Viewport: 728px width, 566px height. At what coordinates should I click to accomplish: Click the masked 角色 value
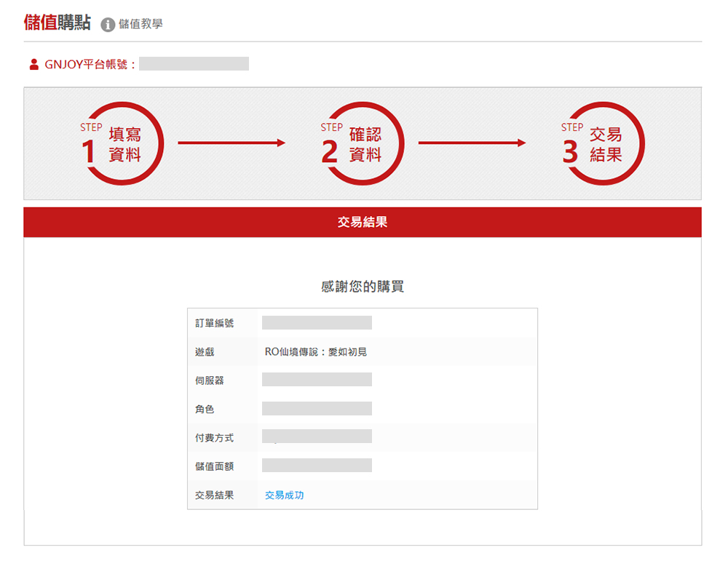317,409
